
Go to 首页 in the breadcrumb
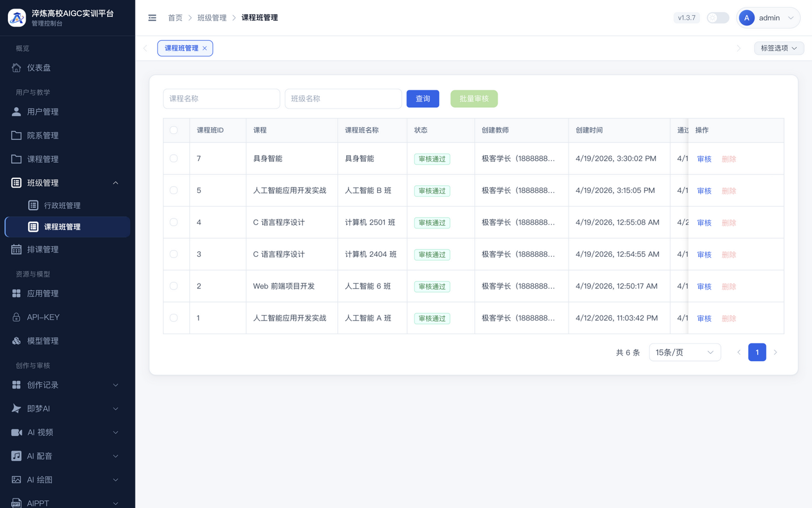(175, 18)
